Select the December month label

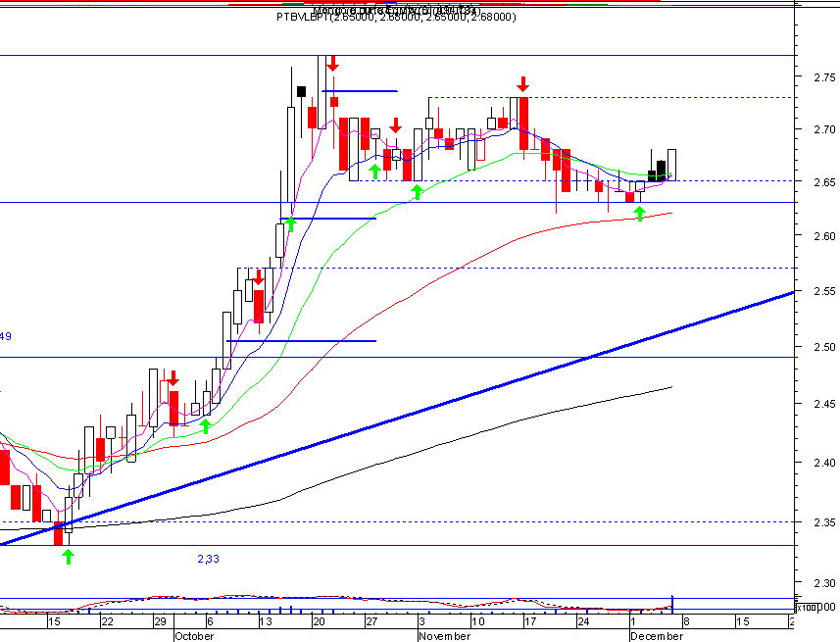click(x=657, y=636)
